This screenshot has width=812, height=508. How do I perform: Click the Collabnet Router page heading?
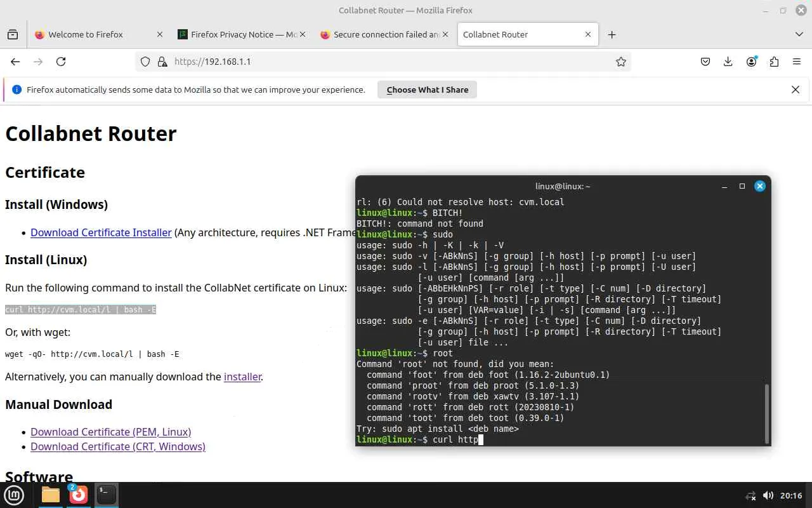[91, 133]
